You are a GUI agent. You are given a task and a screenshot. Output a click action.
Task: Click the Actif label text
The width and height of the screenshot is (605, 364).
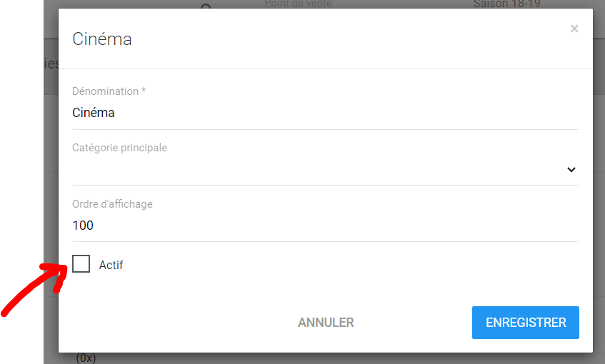point(111,265)
